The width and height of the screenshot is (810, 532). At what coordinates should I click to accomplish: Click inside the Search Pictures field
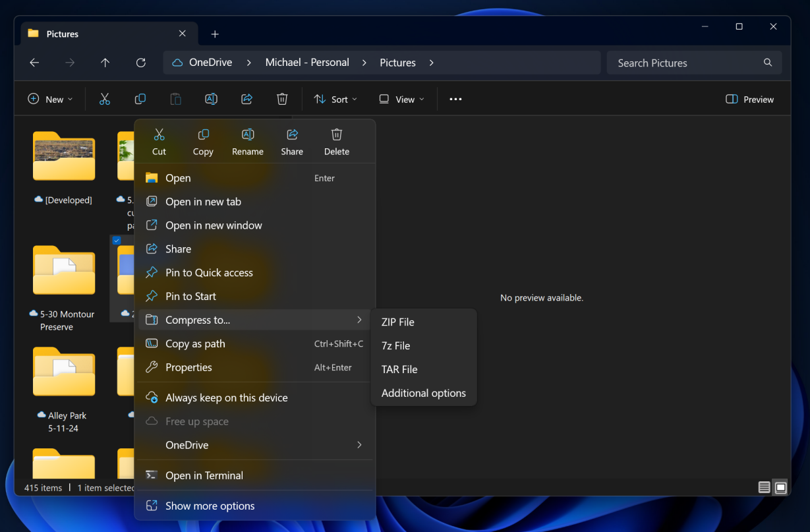[x=685, y=62]
